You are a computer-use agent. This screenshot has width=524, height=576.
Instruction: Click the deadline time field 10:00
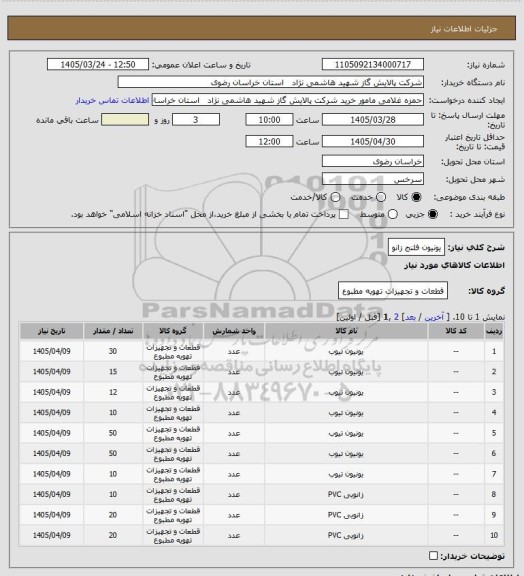click(269, 120)
